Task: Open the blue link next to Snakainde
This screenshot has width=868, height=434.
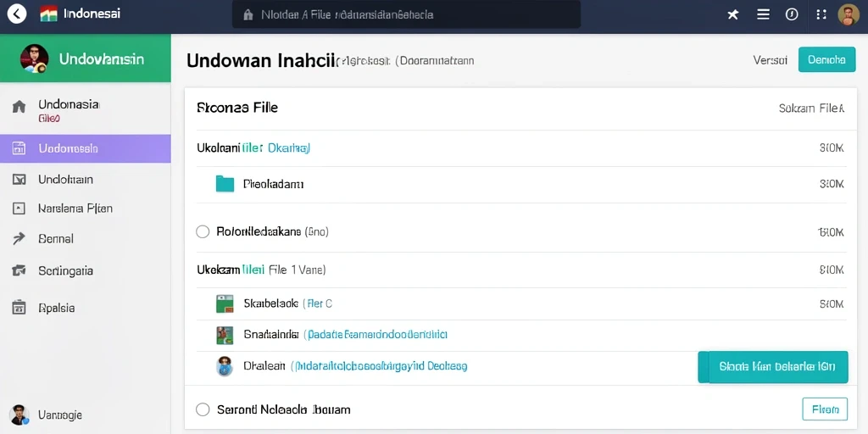Action: [376, 334]
